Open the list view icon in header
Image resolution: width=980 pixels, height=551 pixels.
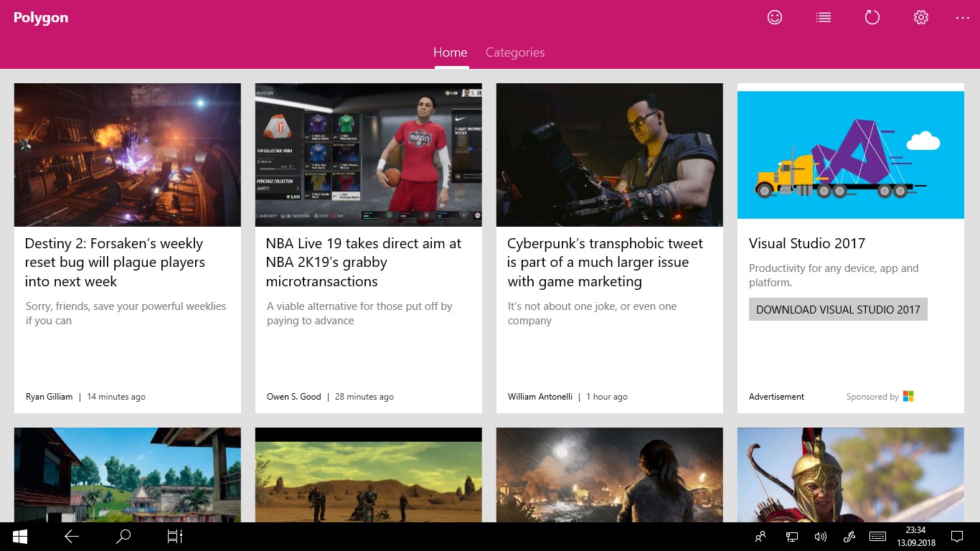pos(824,17)
